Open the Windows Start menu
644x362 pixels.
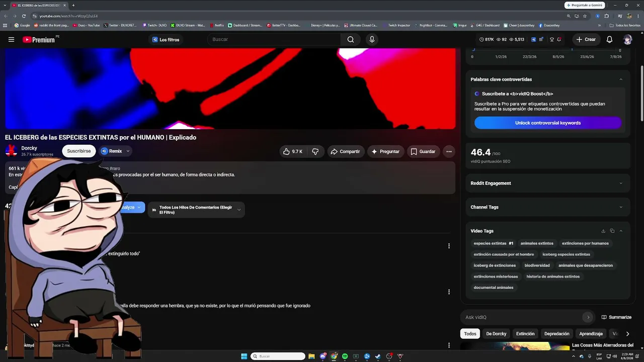pos(244,356)
